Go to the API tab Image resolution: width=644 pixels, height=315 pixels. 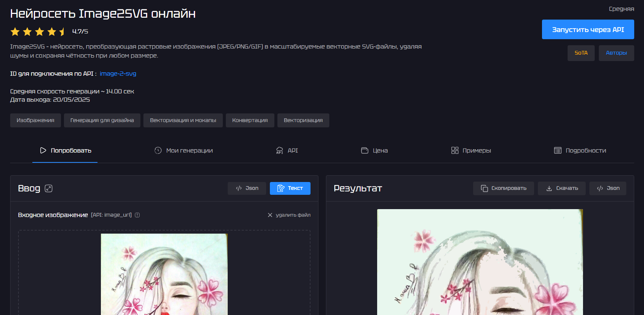(287, 151)
